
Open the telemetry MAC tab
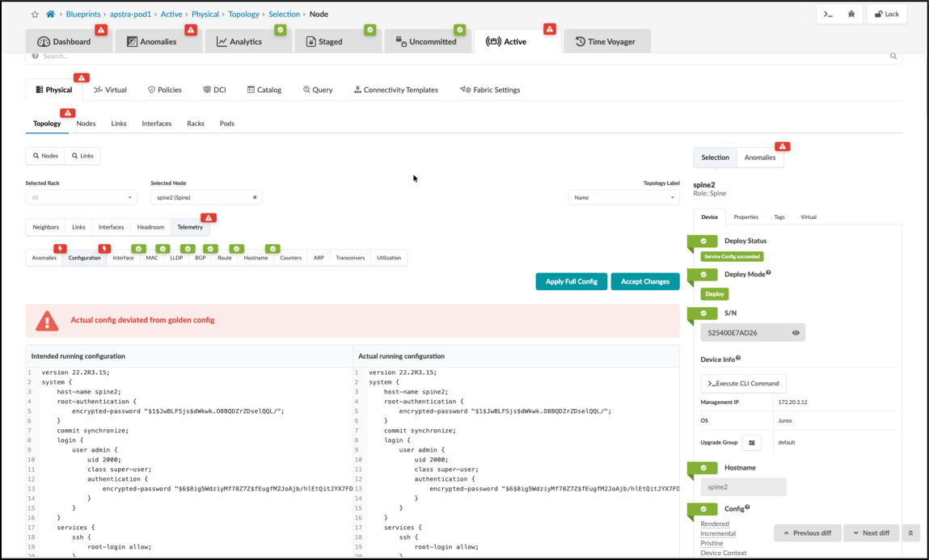tap(152, 258)
